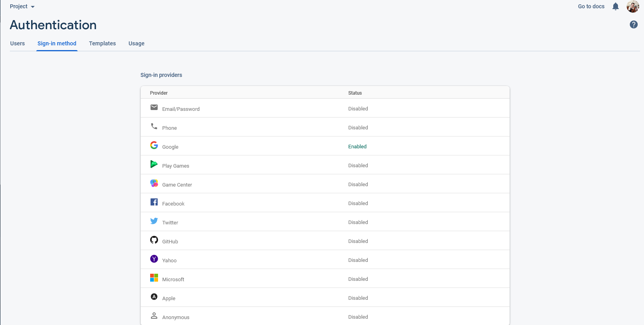Click the Yahoo logo icon
This screenshot has width=644, height=325.
coord(154,259)
